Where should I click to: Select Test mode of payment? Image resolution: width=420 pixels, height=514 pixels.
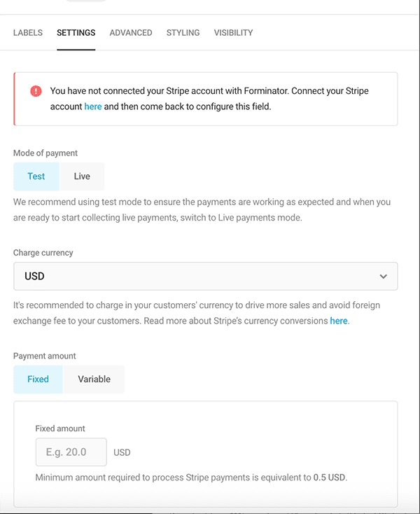(36, 176)
